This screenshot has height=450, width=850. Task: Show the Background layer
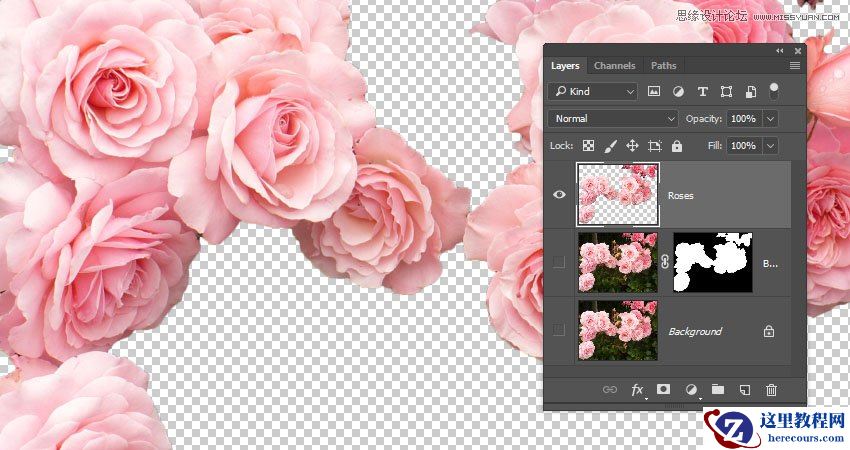[559, 330]
